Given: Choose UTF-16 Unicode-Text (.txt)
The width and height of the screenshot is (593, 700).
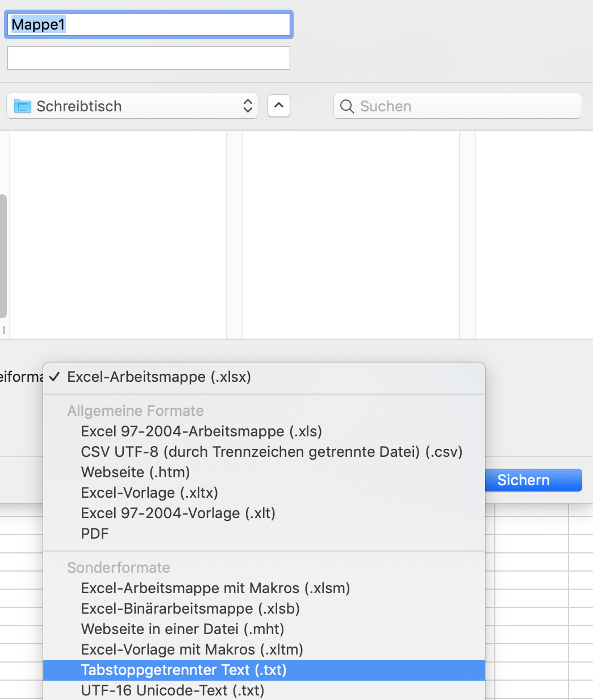Looking at the screenshot, I should click(264, 690).
